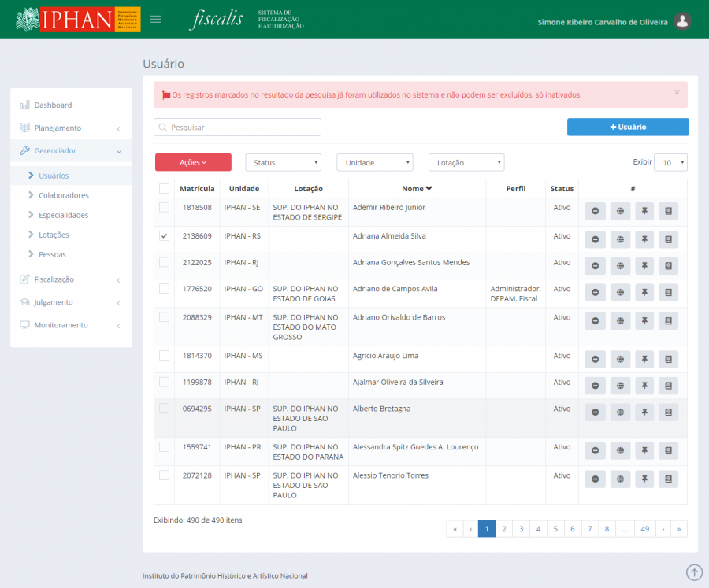Viewport: 709px width, 588px height.
Task: Click the globe icon for Alberto Bretagna row
Action: [620, 412]
